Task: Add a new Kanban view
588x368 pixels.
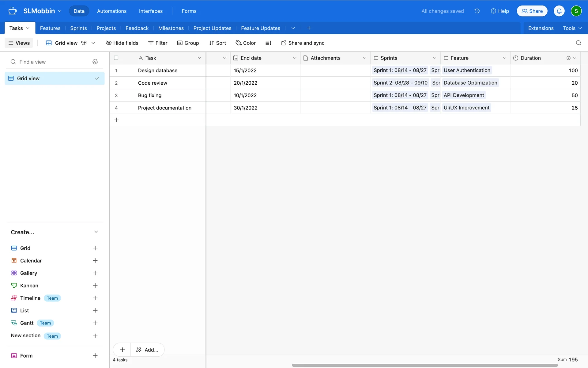Action: tap(95, 286)
